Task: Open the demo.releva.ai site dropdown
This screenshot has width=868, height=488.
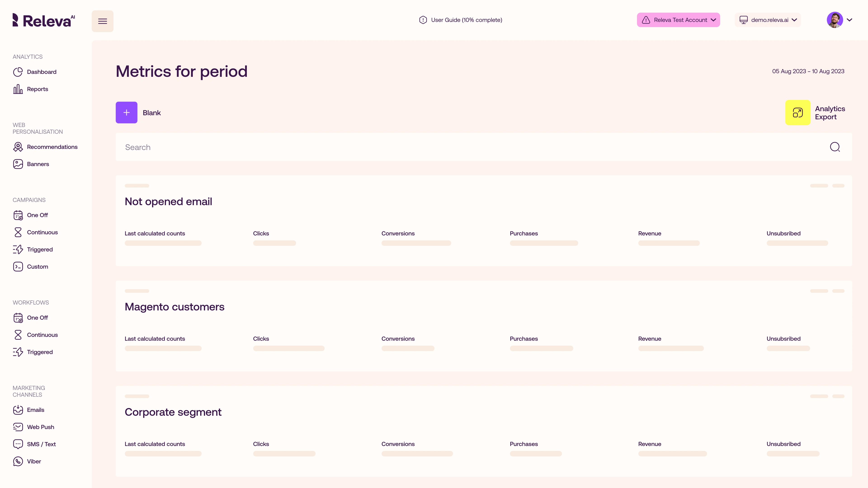Action: point(768,20)
